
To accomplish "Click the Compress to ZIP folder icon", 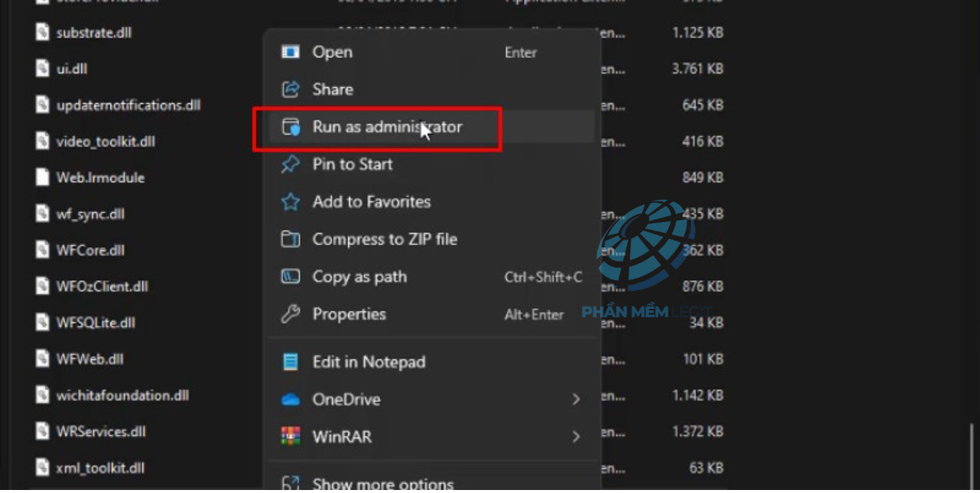I will click(291, 239).
